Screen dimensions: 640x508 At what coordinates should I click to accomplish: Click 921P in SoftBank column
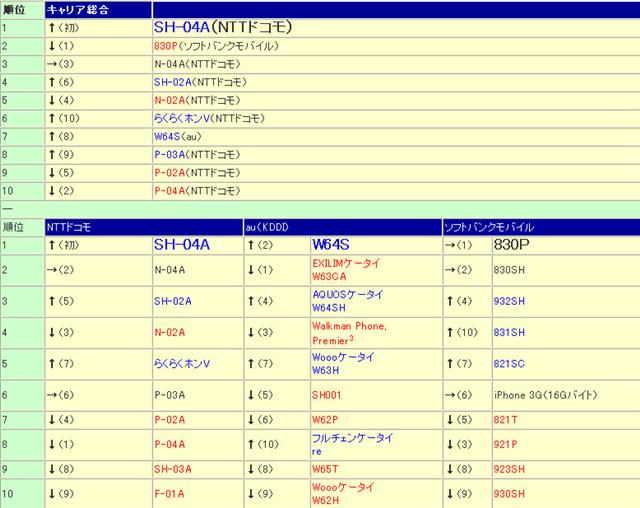tap(506, 444)
